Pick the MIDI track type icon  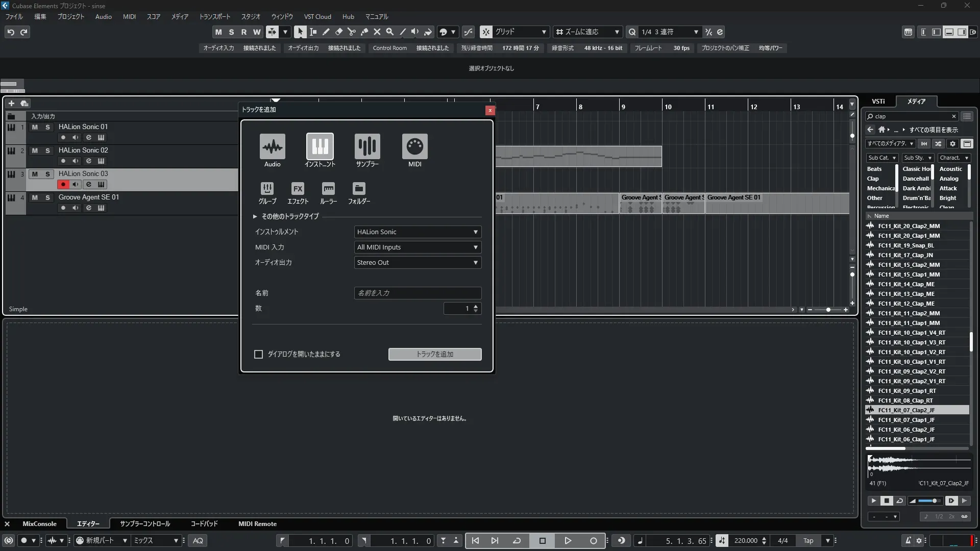(414, 146)
